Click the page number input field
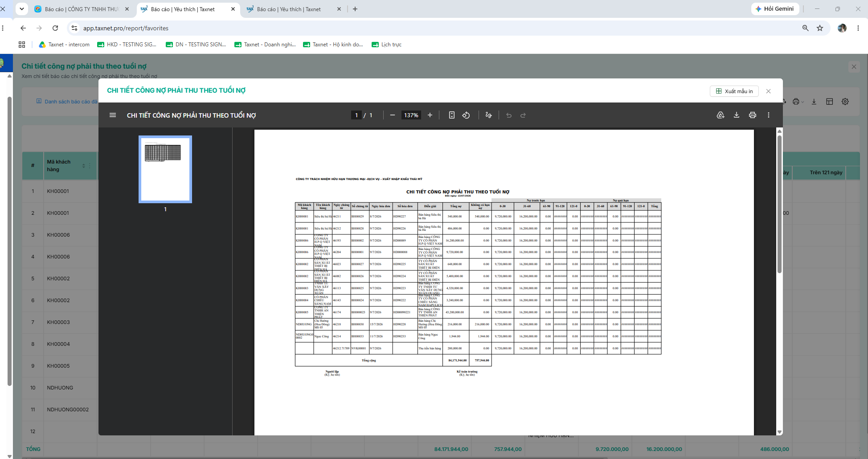868x459 pixels. [x=356, y=115]
